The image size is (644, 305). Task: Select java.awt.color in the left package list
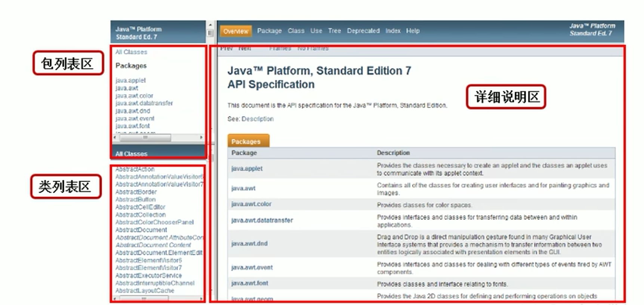134,96
